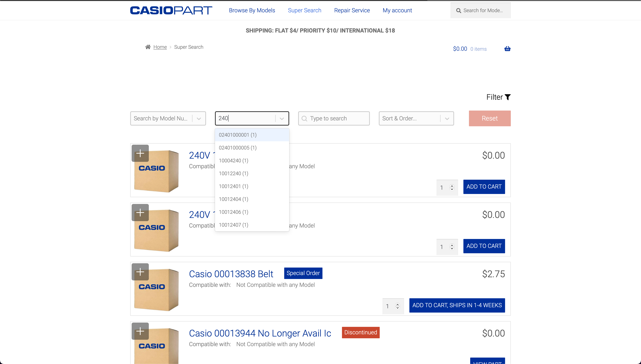The width and height of the screenshot is (641, 364).
Task: Focus the Search for Model header field
Action: tap(481, 11)
